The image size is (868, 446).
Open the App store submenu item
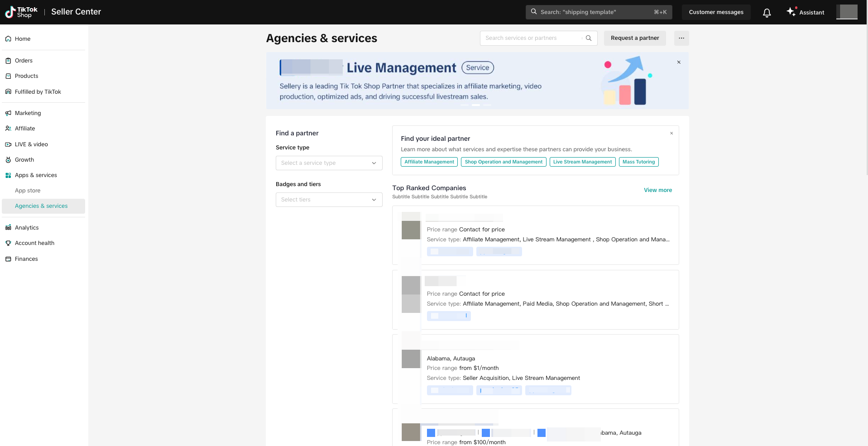coord(28,191)
